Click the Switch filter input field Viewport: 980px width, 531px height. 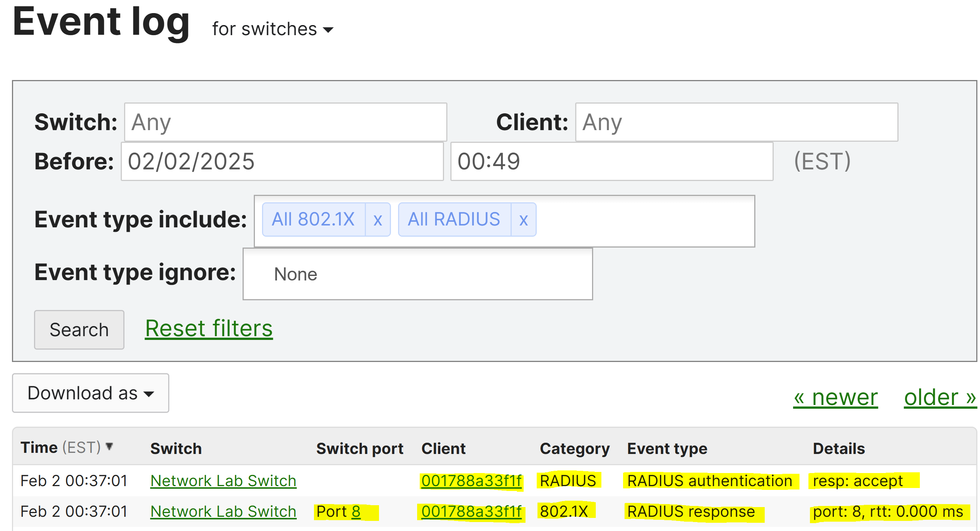285,122
